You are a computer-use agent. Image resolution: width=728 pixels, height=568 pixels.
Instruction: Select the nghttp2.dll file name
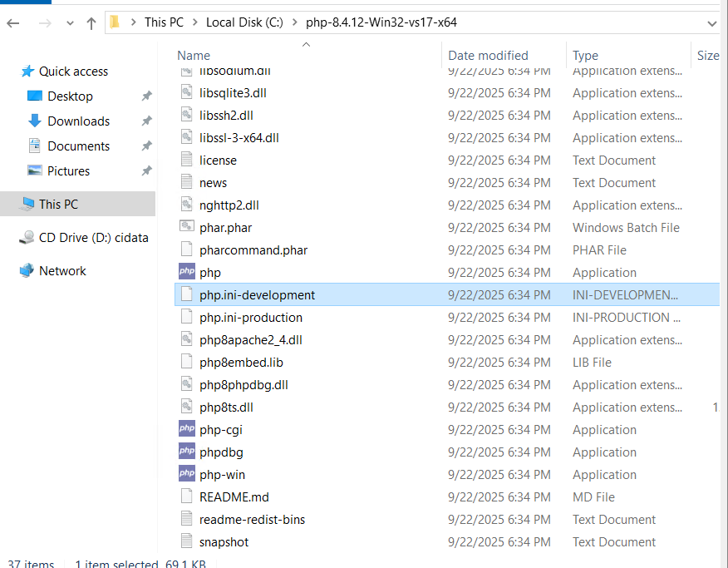(229, 205)
